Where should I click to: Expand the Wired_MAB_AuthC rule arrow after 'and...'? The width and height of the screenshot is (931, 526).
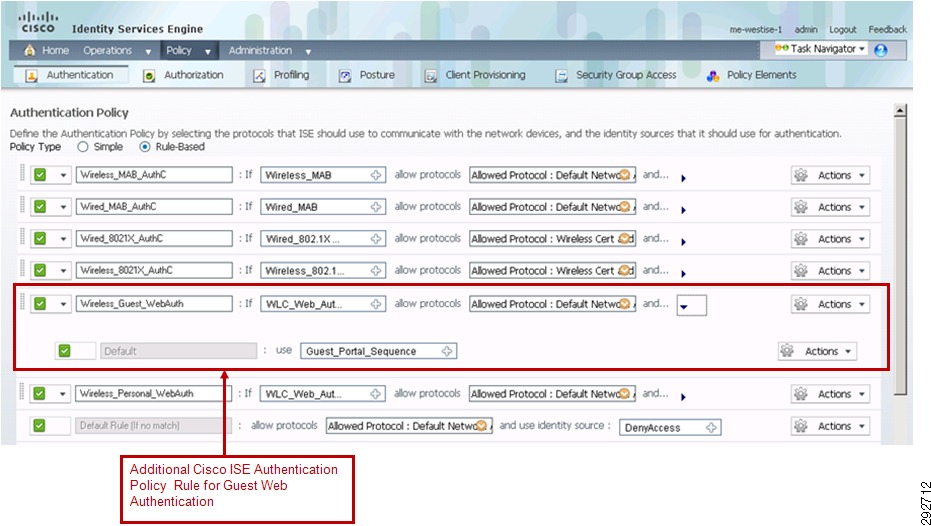(x=683, y=210)
